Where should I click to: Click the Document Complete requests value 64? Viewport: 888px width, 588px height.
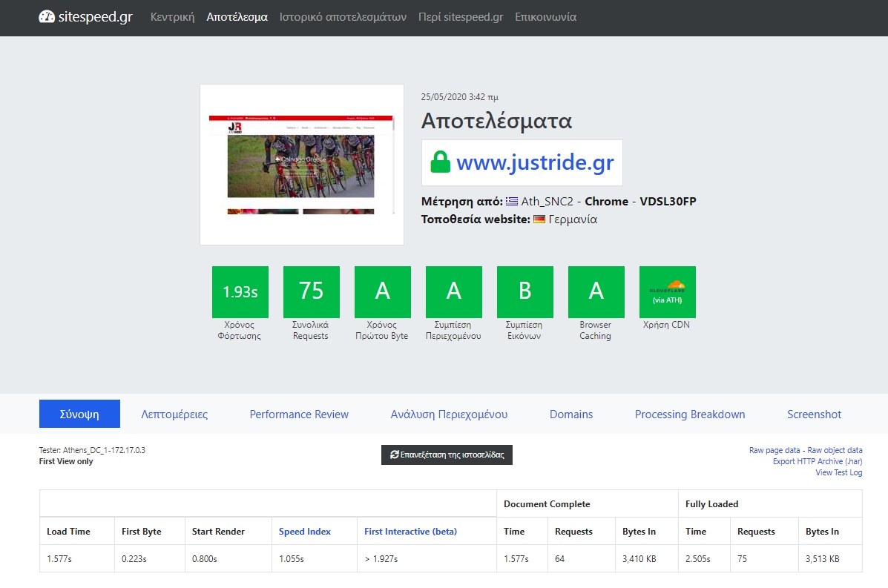[559, 558]
